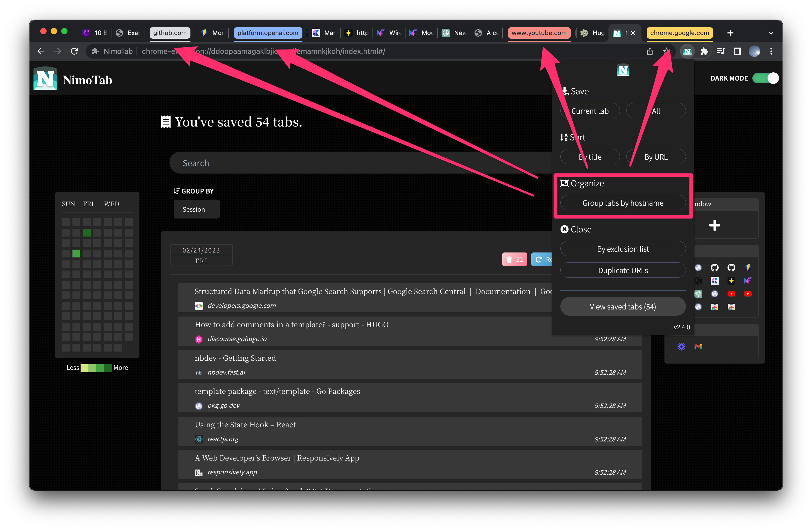812x529 pixels.
Task: Click the Less-to-More color legend
Action: click(96, 368)
